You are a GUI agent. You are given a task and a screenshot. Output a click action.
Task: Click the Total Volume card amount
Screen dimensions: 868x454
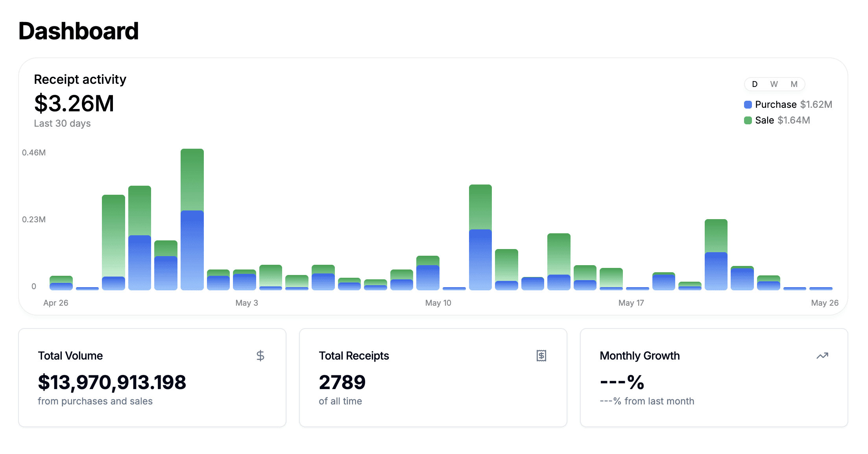(112, 382)
